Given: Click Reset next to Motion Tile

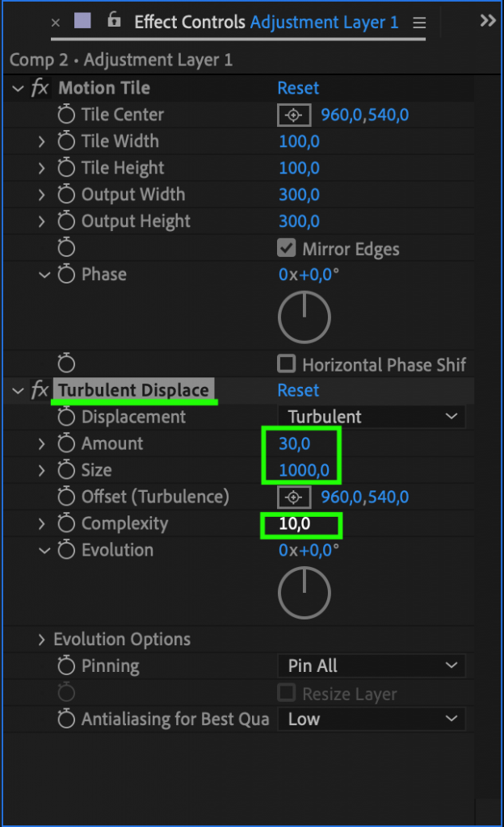Looking at the screenshot, I should [x=298, y=87].
